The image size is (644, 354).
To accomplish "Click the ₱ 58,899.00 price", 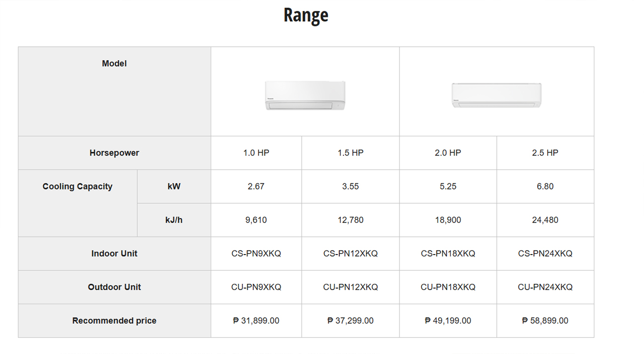I will tap(545, 321).
